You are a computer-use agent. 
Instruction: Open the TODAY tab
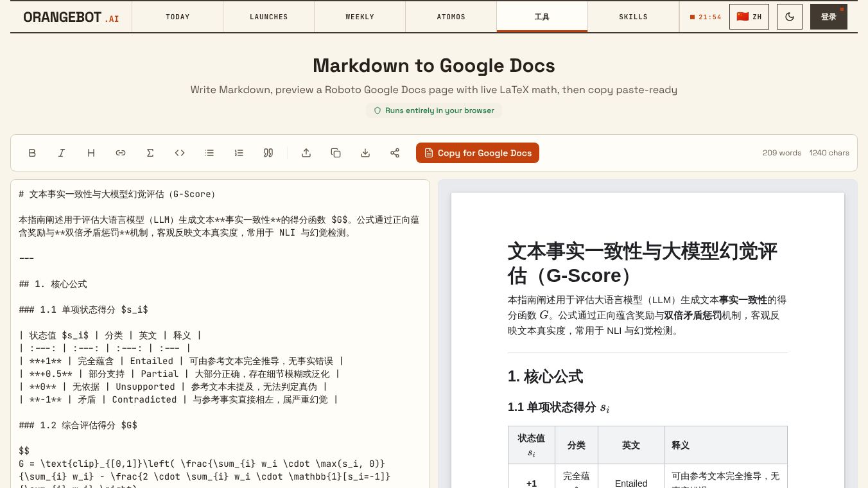[x=178, y=17]
